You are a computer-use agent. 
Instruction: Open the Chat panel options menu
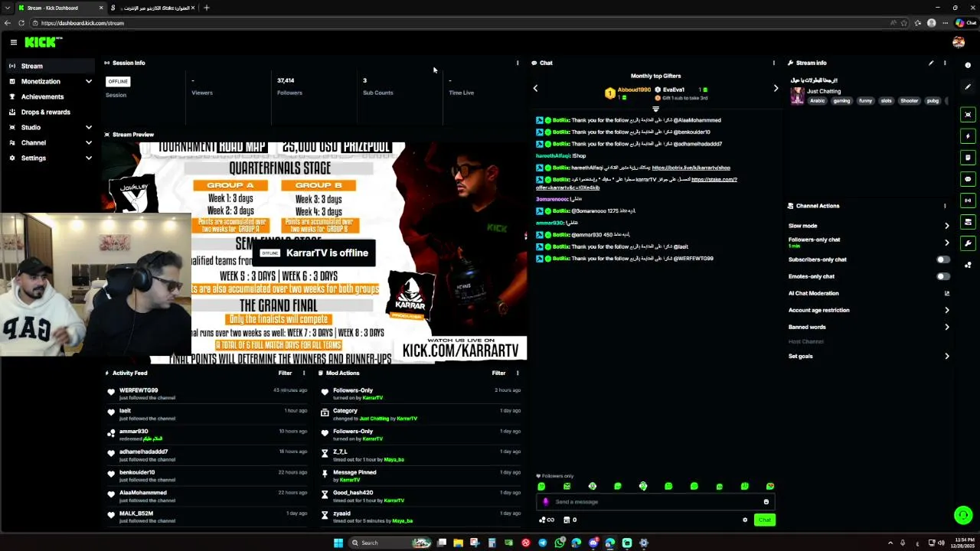[x=773, y=63]
